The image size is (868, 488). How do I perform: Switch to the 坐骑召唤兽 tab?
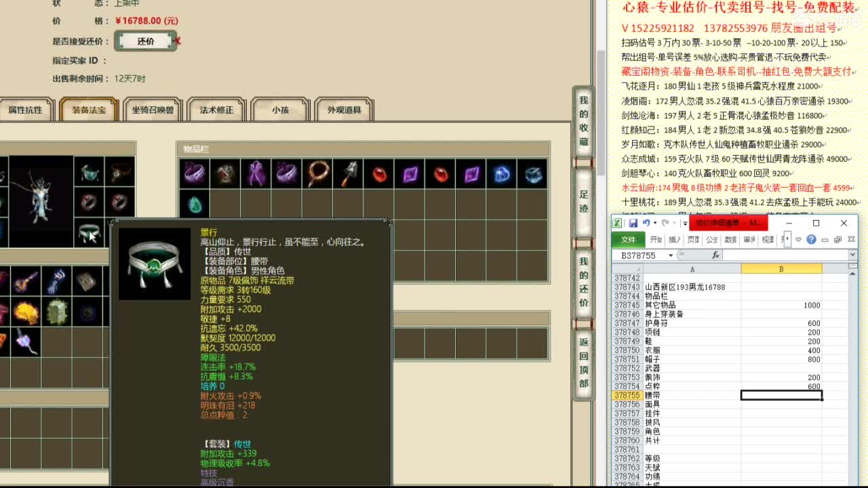coord(154,110)
